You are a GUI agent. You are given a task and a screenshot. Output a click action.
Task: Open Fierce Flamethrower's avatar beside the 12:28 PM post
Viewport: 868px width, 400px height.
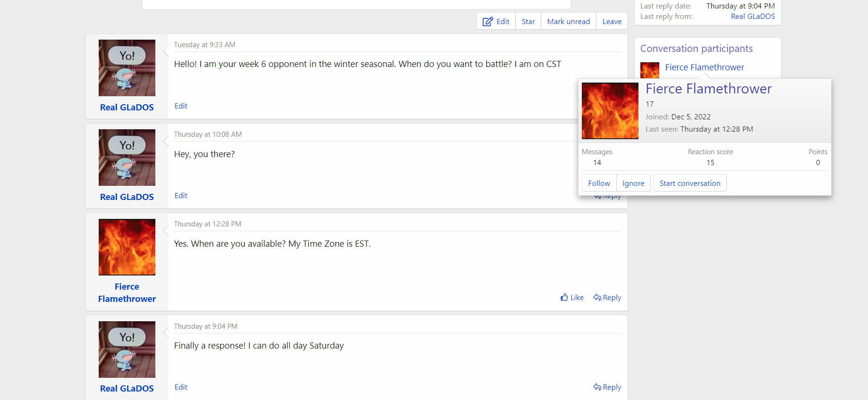(x=127, y=247)
